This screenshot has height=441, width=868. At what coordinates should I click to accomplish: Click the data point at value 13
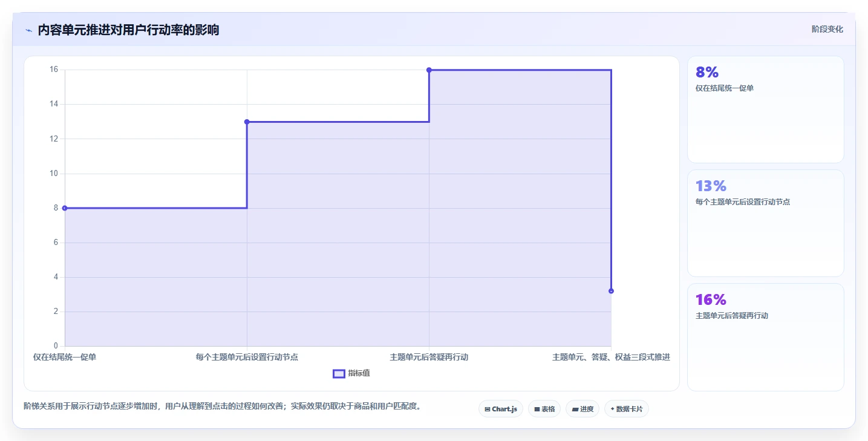(x=247, y=122)
